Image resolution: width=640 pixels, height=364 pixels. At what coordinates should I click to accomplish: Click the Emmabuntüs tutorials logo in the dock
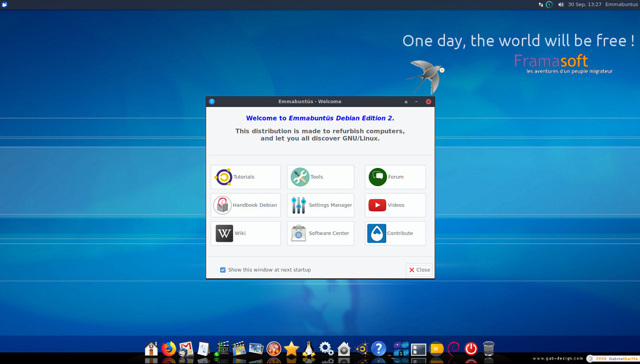pos(362,349)
